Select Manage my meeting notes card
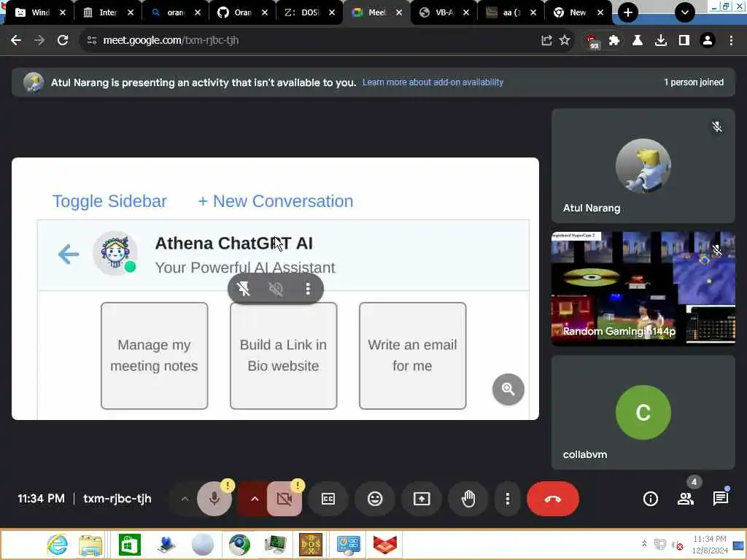The width and height of the screenshot is (747, 560). pos(155,356)
